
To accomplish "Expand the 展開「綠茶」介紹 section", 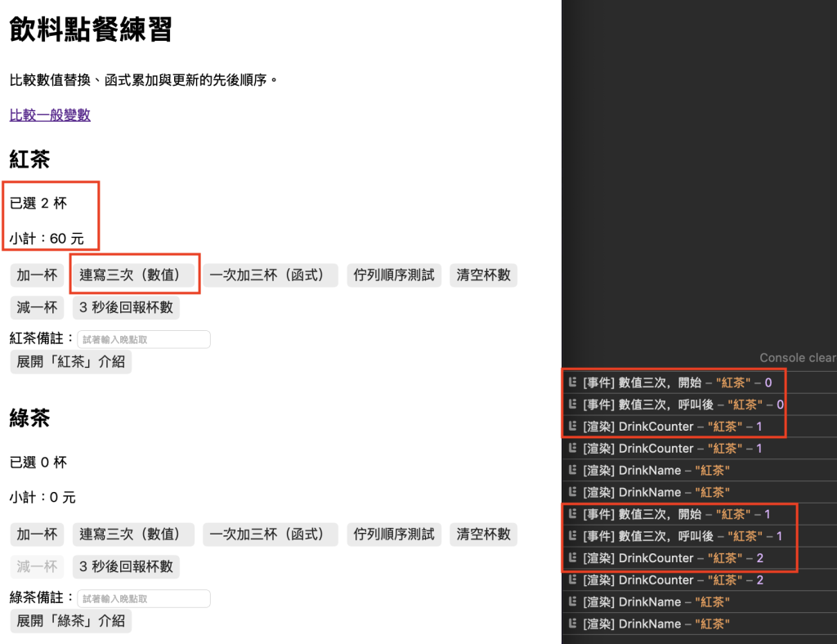I will click(x=71, y=621).
